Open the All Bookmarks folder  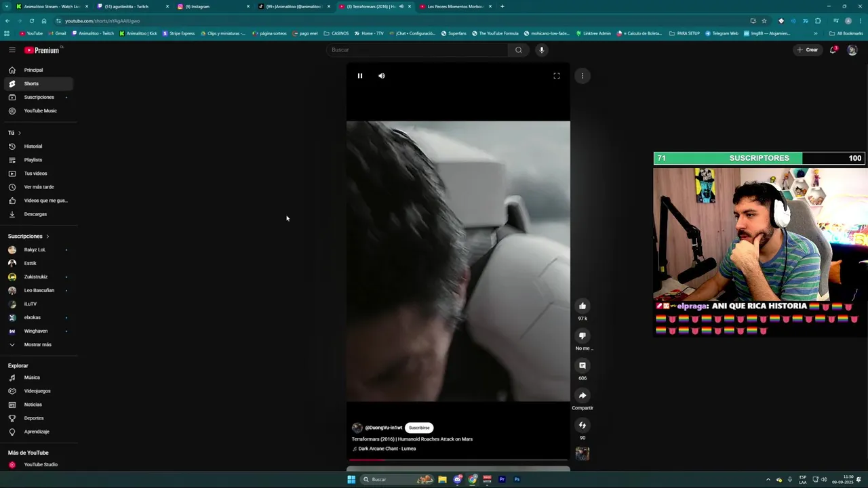pyautogui.click(x=846, y=33)
